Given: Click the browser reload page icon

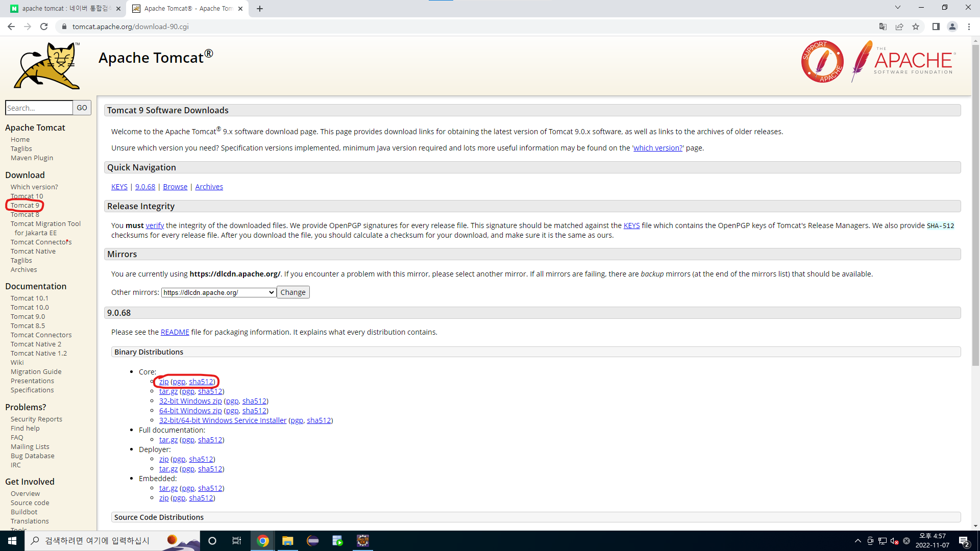Looking at the screenshot, I should point(44,27).
